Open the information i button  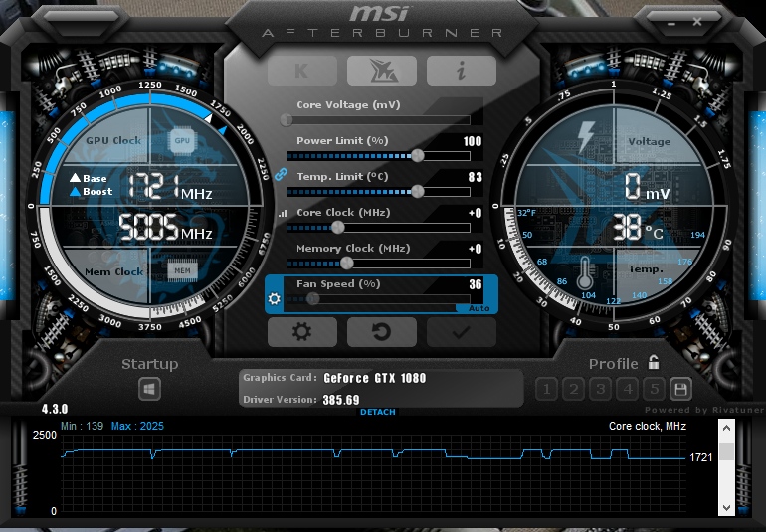point(462,71)
